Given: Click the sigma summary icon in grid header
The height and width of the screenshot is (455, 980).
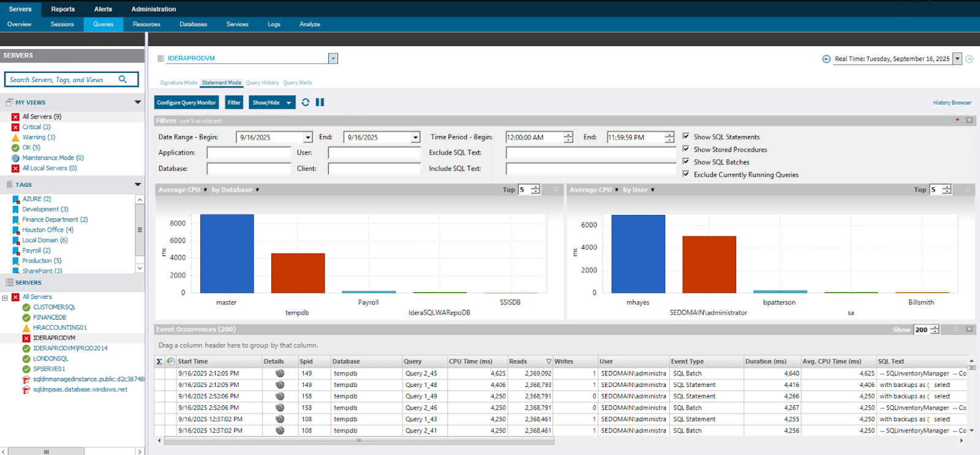Looking at the screenshot, I should 159,361.
